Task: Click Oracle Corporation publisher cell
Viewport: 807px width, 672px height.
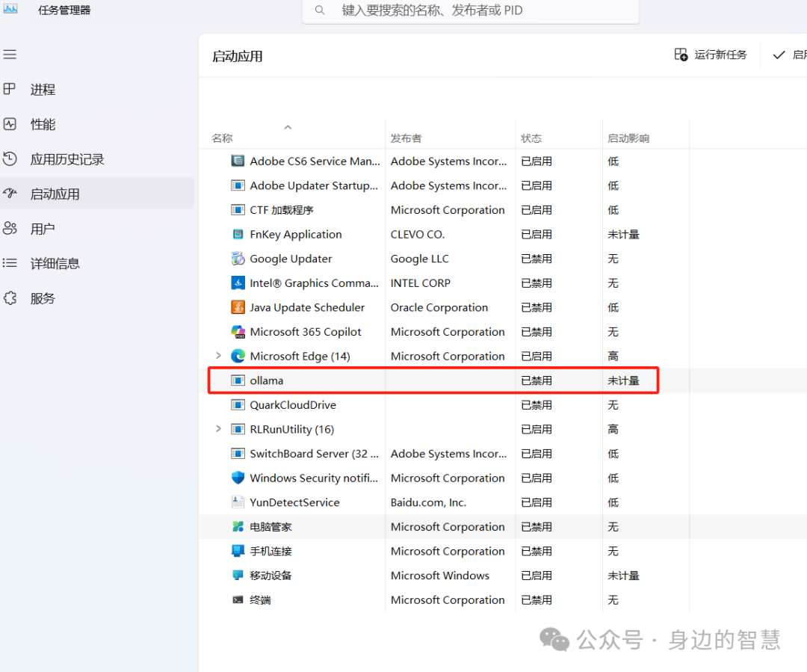Action: 439,307
